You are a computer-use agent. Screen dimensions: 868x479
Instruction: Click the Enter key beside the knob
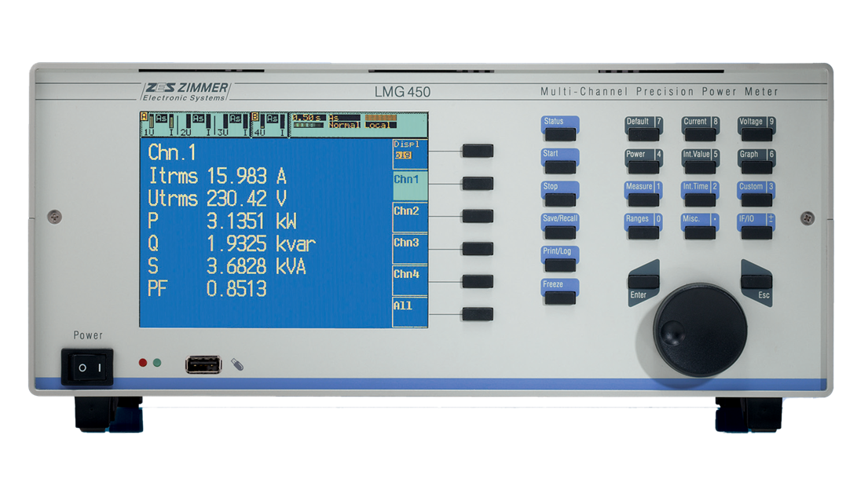[x=643, y=282]
